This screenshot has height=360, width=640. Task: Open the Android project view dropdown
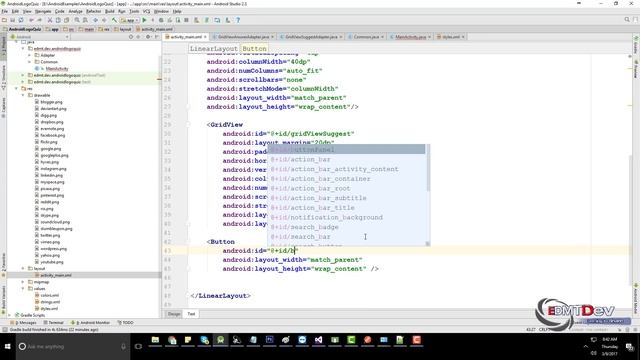click(40, 37)
